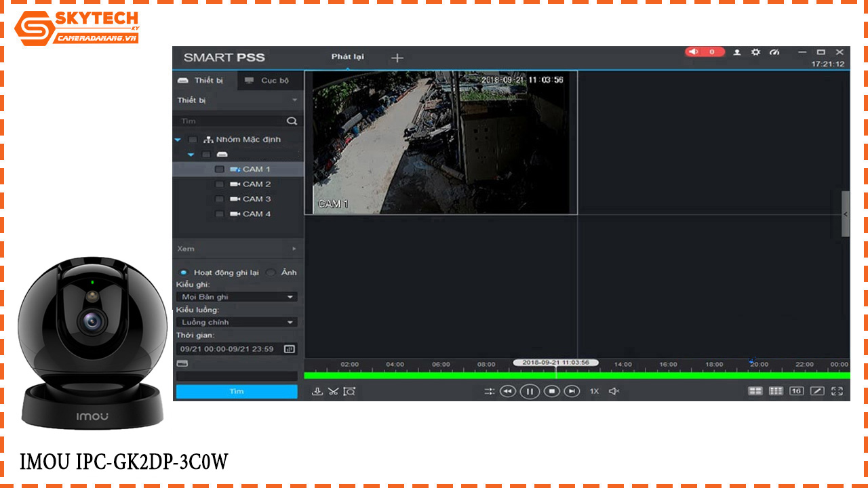The image size is (868, 488).
Task: Select the video clip scissors tool
Action: [333, 391]
